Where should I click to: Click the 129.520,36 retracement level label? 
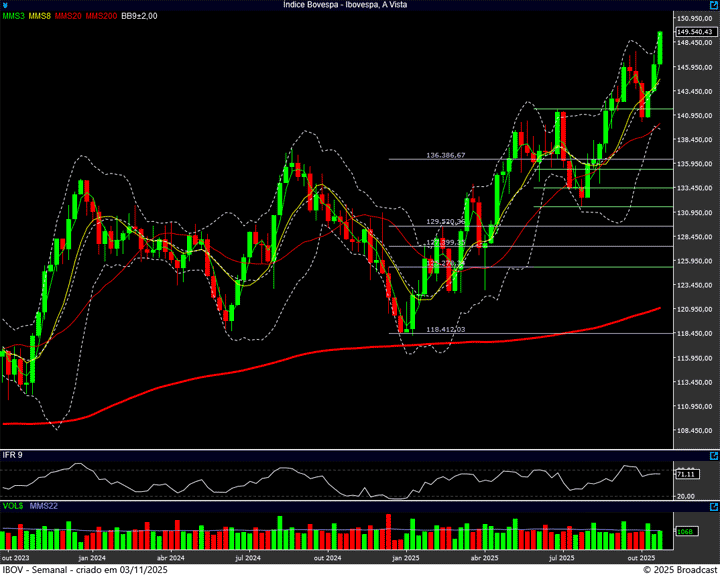coord(446,222)
